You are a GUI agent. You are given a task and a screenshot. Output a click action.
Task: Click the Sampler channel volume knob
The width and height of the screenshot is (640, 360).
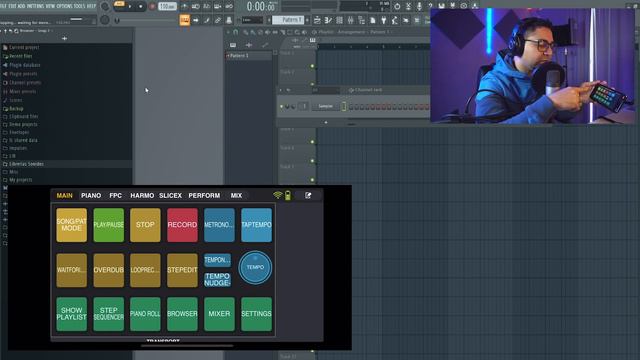tap(293, 107)
